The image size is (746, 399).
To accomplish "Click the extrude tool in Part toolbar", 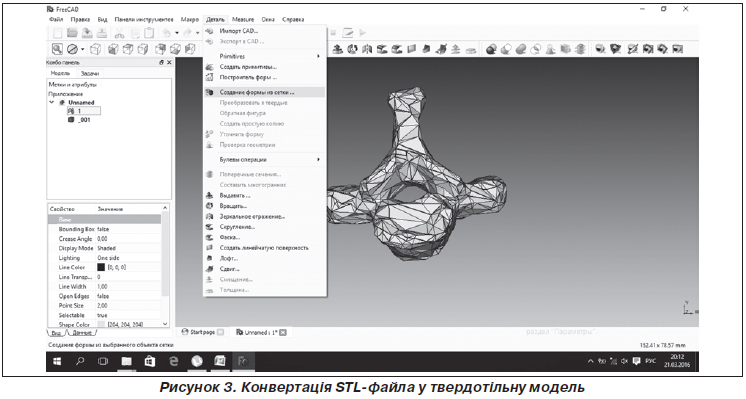I will [338, 49].
